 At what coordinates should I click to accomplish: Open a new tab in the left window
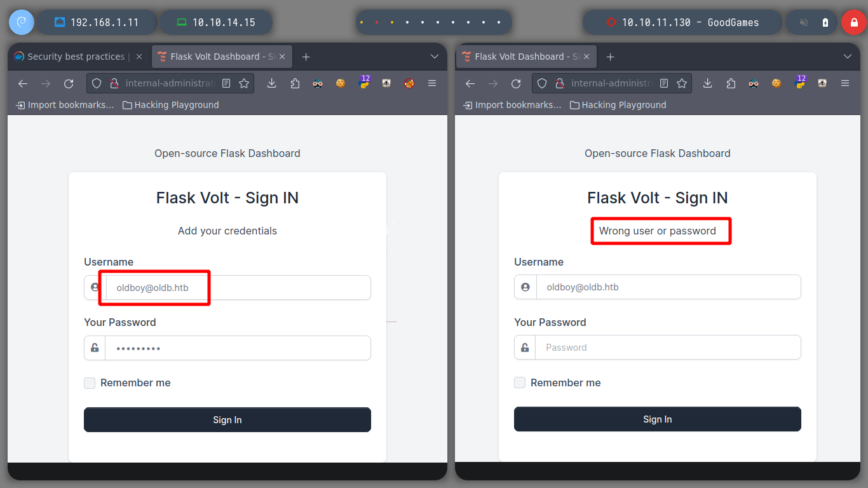click(x=306, y=57)
